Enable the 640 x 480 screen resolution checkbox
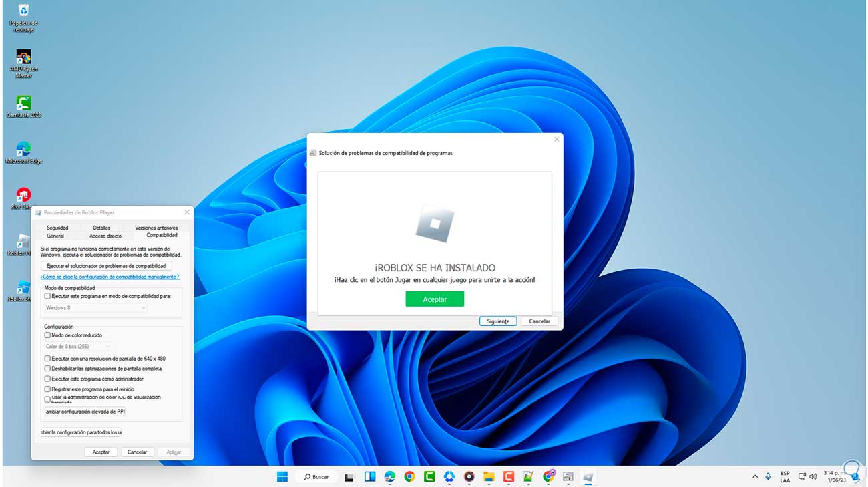 tap(47, 359)
